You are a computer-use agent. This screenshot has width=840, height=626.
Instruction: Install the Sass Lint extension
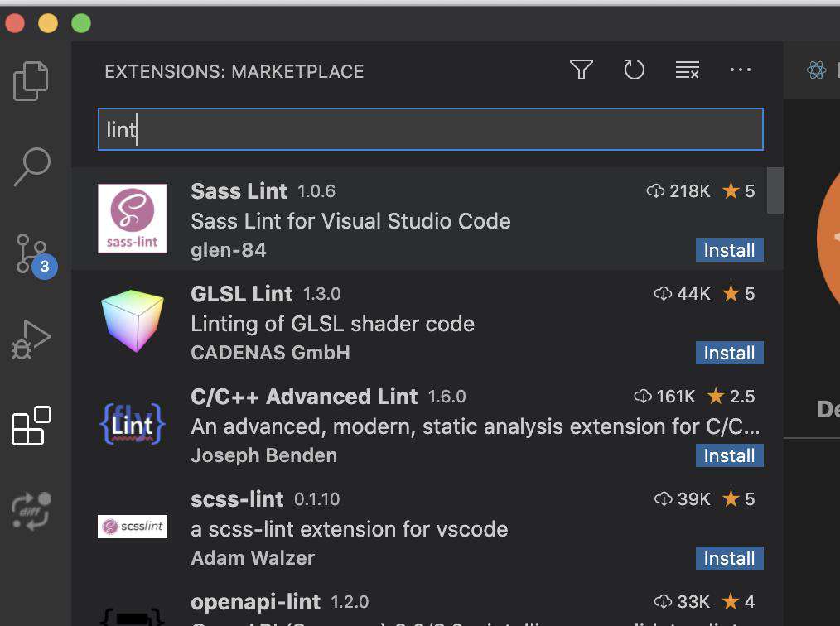pos(729,250)
